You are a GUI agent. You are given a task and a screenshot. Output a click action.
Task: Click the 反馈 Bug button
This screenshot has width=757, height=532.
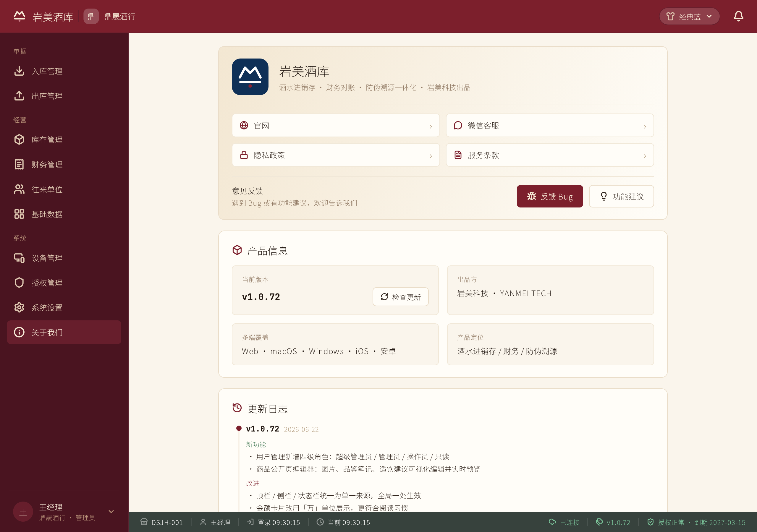tap(550, 196)
